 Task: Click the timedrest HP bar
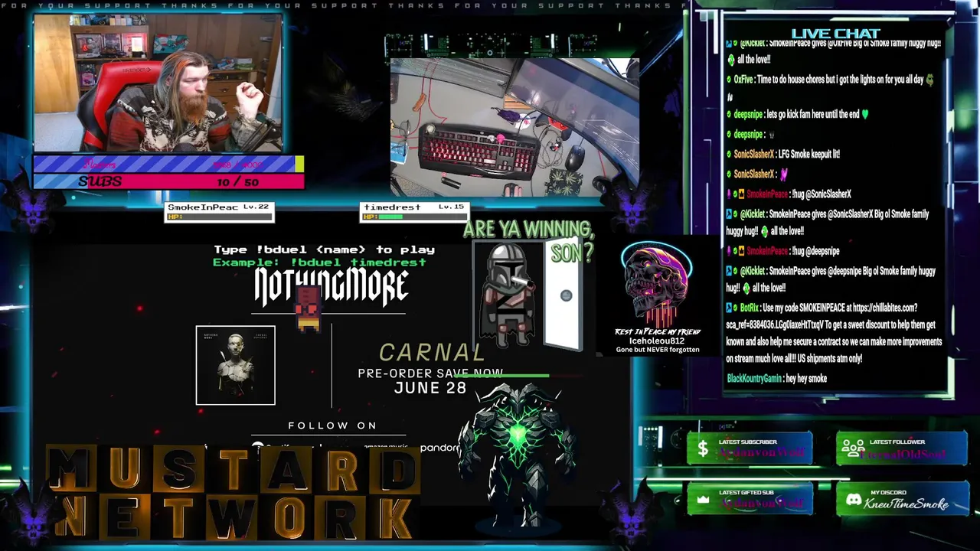click(415, 217)
